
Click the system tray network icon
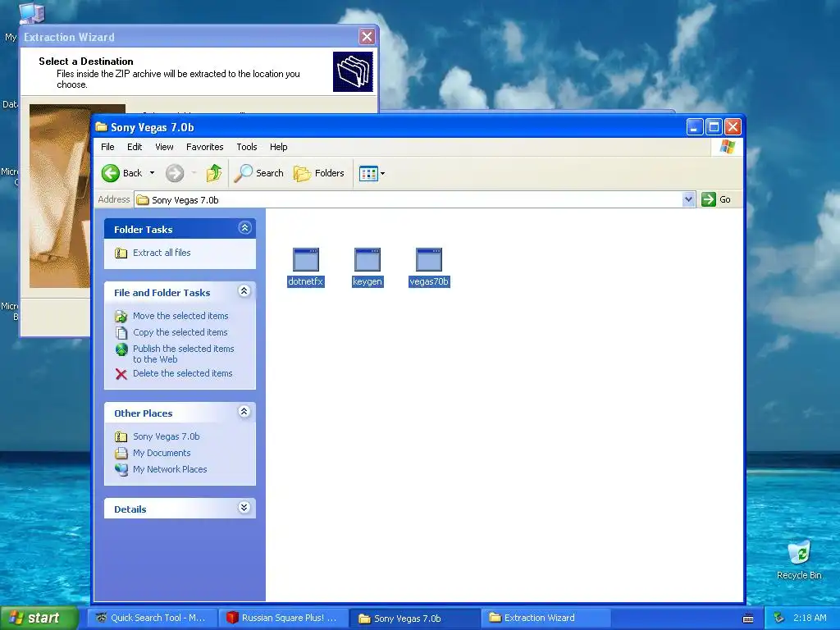click(778, 619)
